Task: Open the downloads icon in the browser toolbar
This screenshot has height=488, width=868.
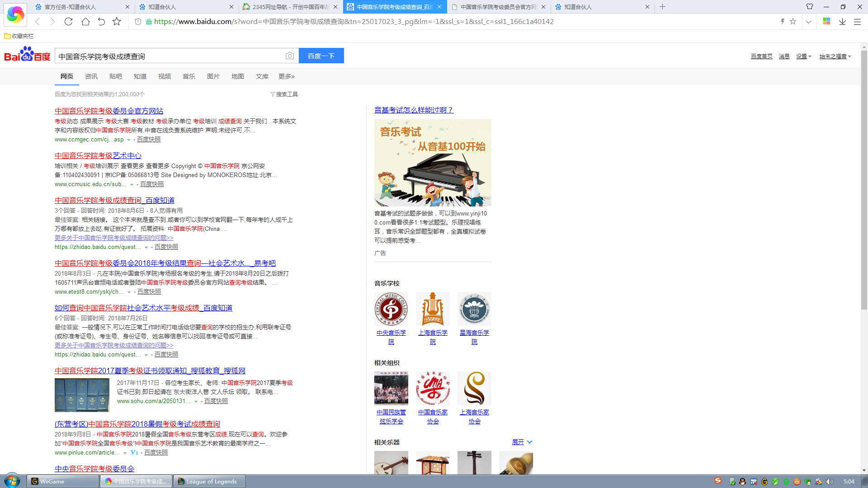Action: [x=842, y=22]
